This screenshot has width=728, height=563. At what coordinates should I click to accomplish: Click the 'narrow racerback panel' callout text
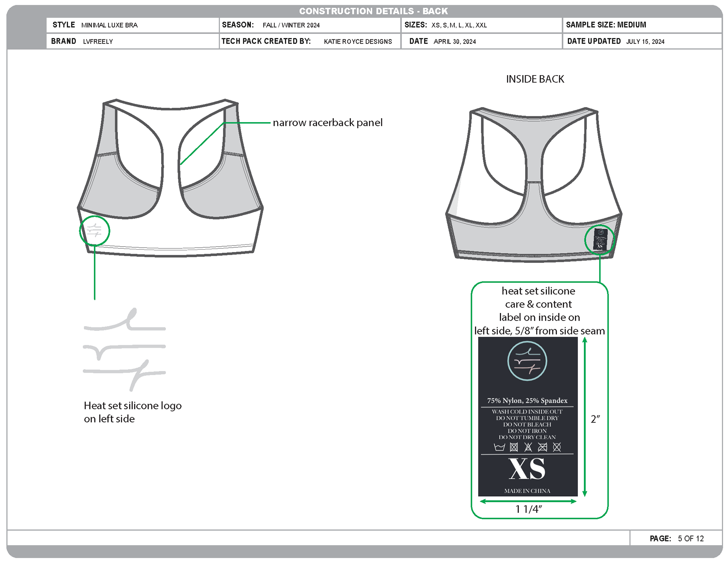click(328, 123)
